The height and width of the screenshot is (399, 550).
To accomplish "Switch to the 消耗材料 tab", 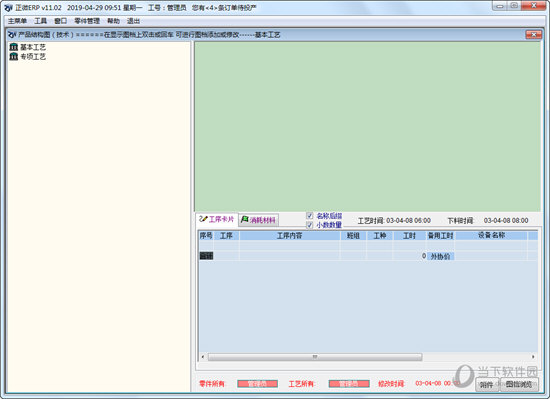I will (259, 220).
